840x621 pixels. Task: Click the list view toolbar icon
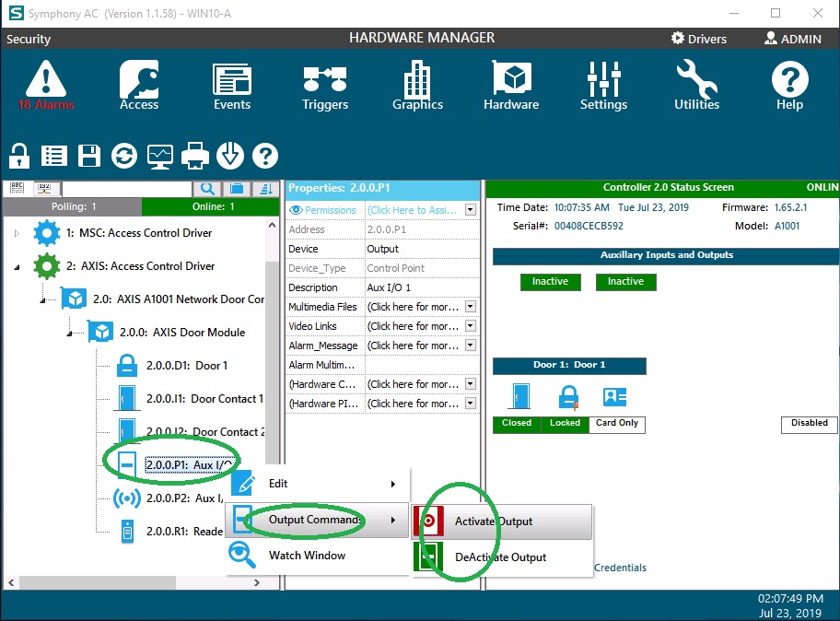(x=54, y=156)
